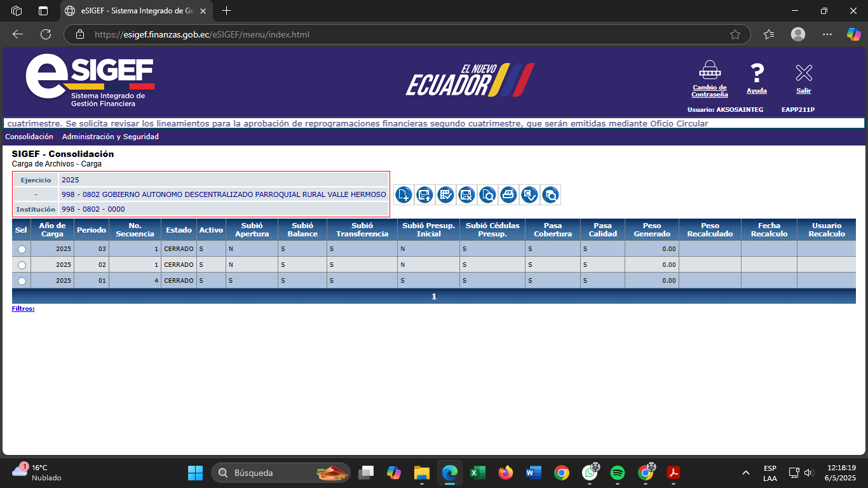Click the upload file icon with up arrow

click(424, 195)
